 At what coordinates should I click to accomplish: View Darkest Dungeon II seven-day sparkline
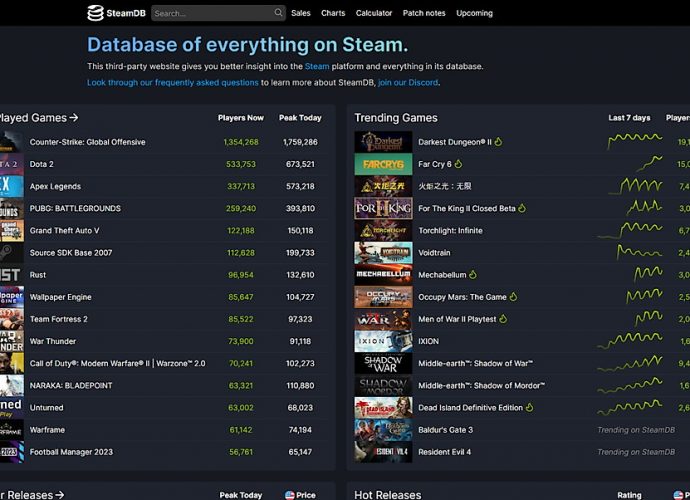click(635, 141)
